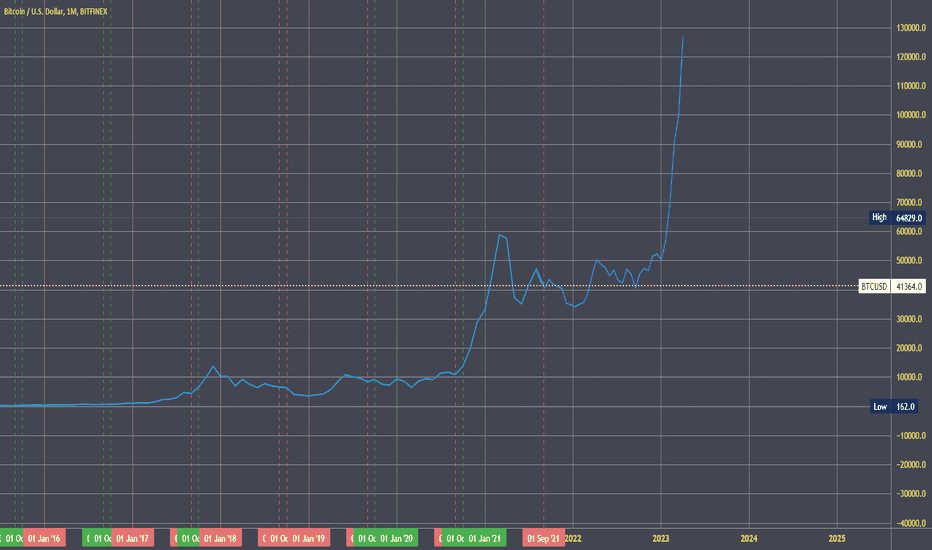Select the Low 162.0 price label
This screenshot has width=932, height=550.
click(x=893, y=407)
